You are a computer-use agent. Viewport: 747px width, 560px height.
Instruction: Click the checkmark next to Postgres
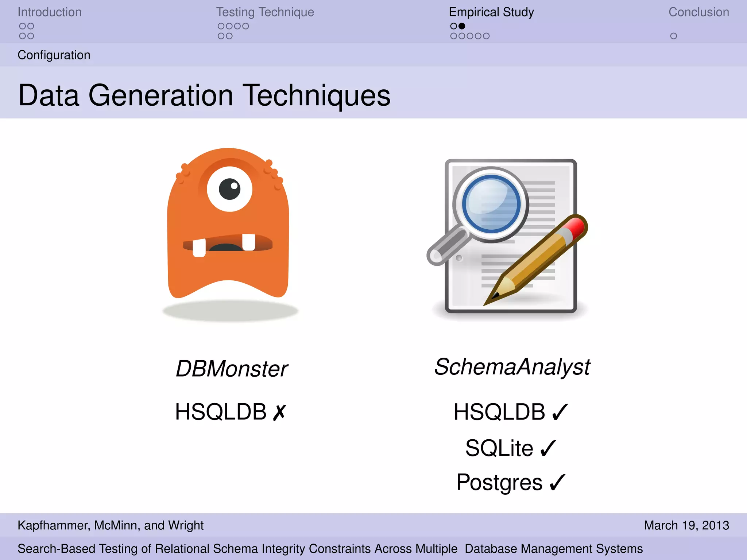point(557,483)
